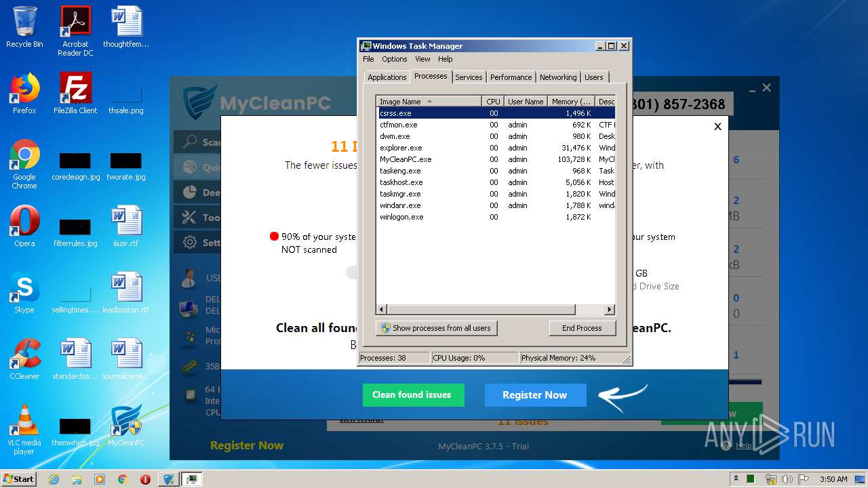Open Task Manager File menu
The image size is (868, 488).
[368, 59]
